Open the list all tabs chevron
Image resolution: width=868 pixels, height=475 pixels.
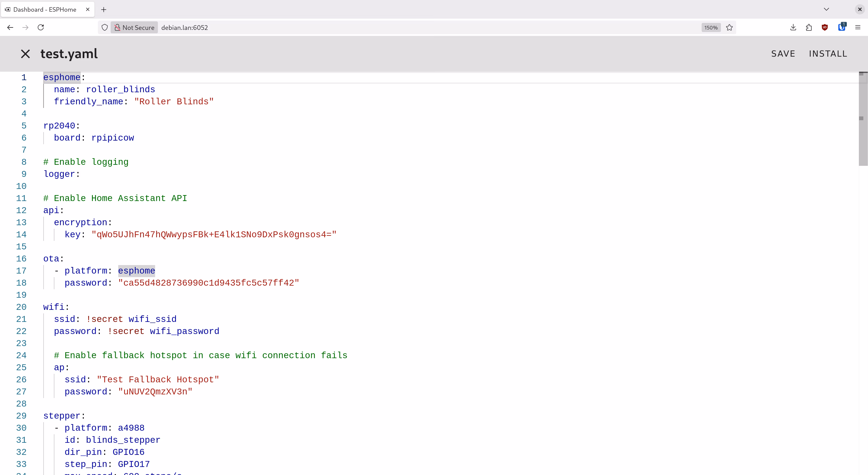point(826,10)
